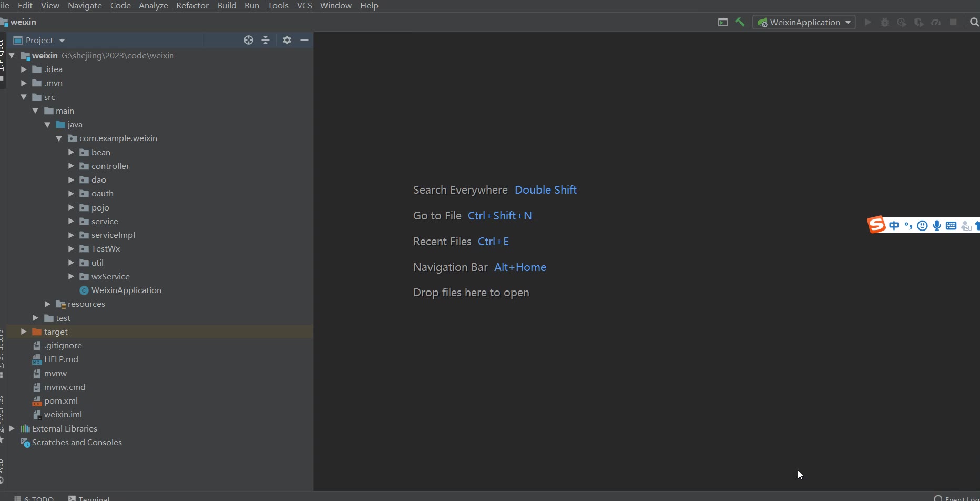Click the Sogou microphone voice input icon

pyautogui.click(x=937, y=226)
